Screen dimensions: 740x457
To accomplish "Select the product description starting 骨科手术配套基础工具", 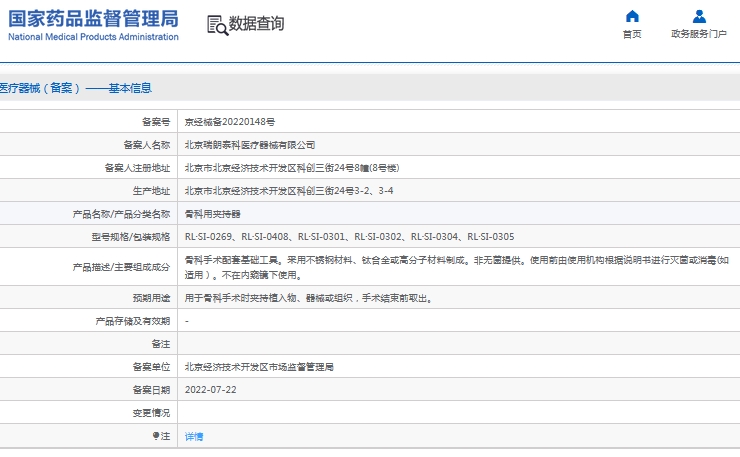I will [457, 267].
